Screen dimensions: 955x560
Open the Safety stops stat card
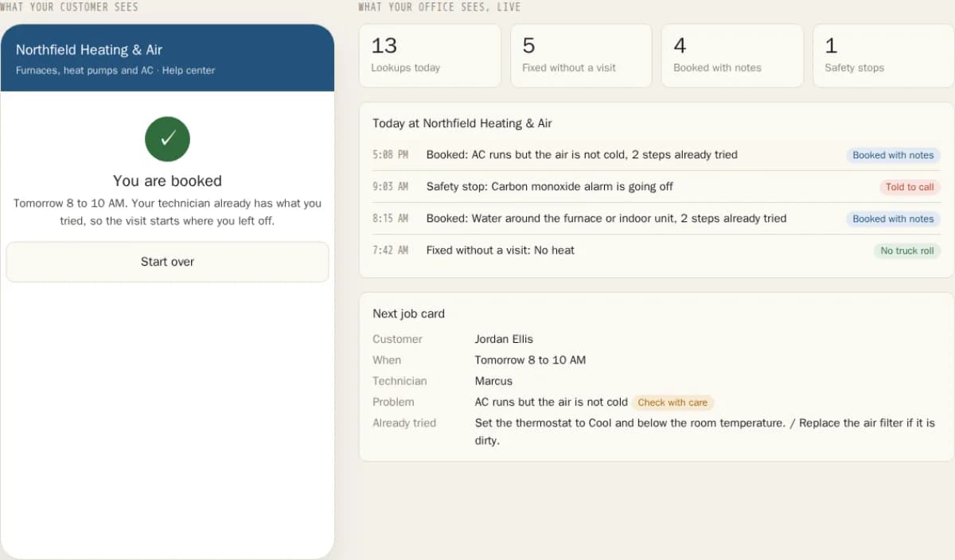883,56
